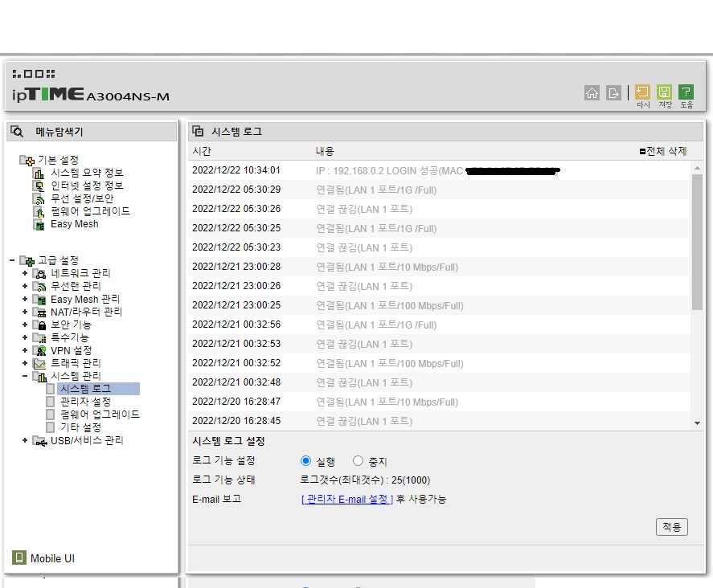Select the 실행 radio button
The width and height of the screenshot is (713, 588).
click(x=305, y=461)
